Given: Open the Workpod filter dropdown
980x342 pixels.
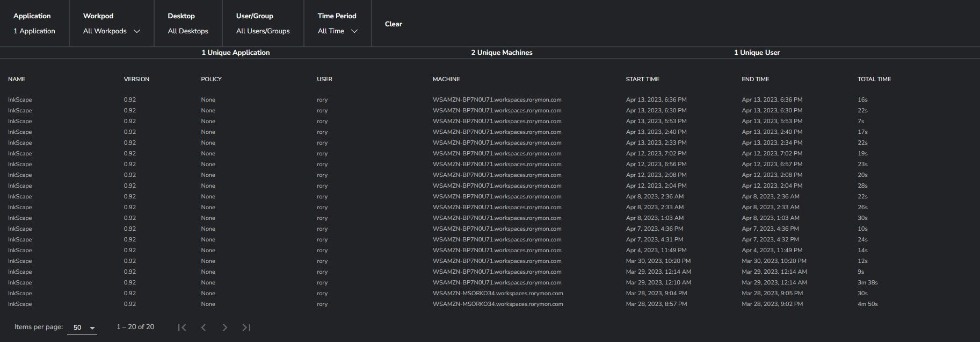Looking at the screenshot, I should [112, 31].
